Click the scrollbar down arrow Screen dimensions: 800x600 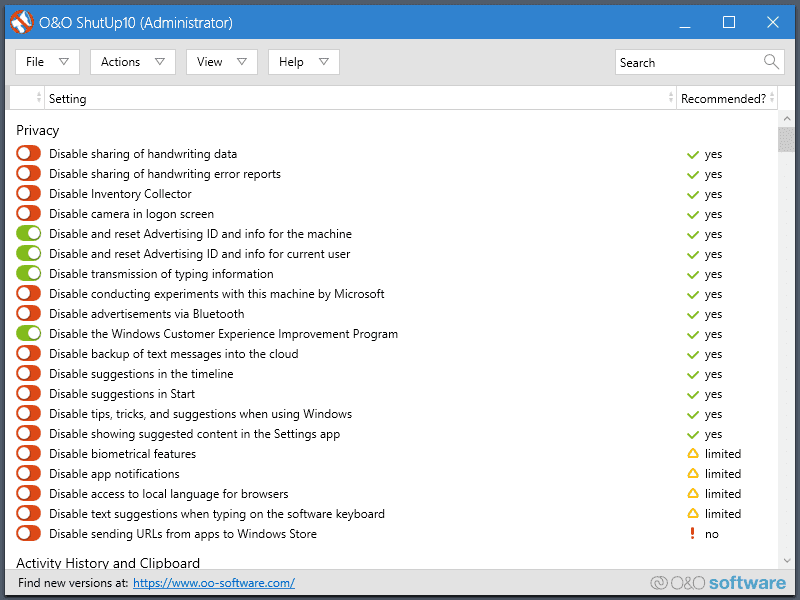tap(786, 561)
